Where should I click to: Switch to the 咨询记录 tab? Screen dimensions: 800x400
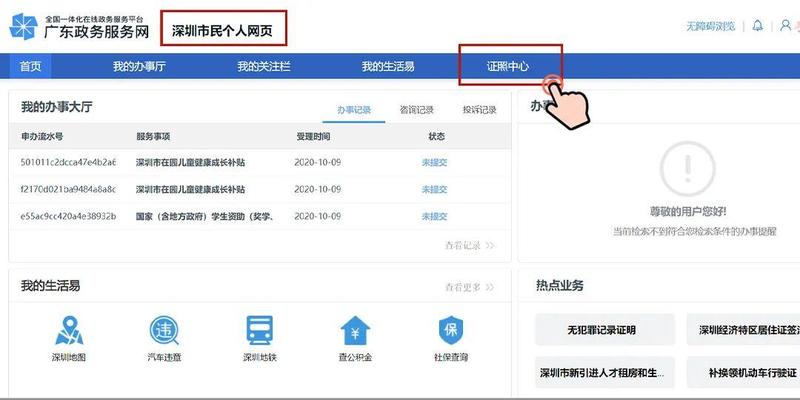pyautogui.click(x=416, y=110)
